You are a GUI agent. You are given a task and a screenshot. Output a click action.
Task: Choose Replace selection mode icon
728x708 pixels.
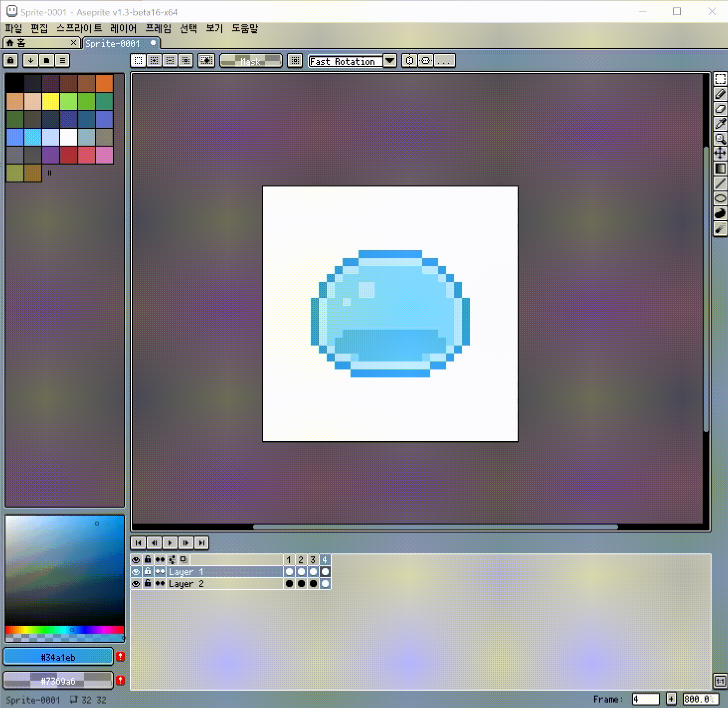click(x=138, y=61)
